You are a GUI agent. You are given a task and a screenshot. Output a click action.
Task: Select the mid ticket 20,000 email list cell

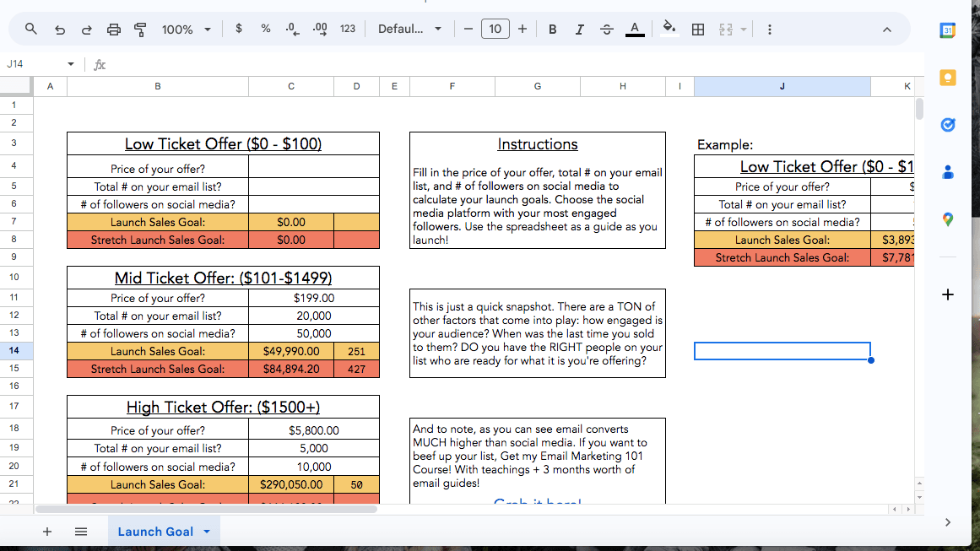[314, 316]
